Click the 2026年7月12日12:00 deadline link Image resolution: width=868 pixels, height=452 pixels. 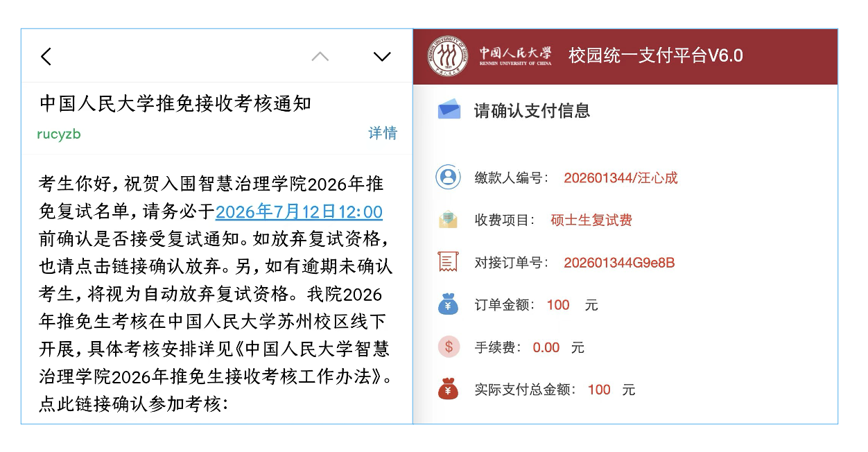point(299,211)
